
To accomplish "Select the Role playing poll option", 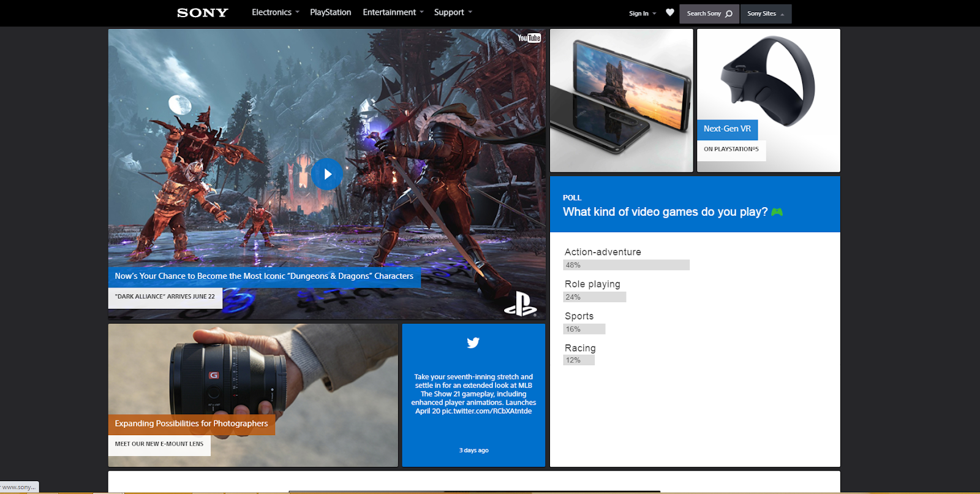I will click(592, 284).
